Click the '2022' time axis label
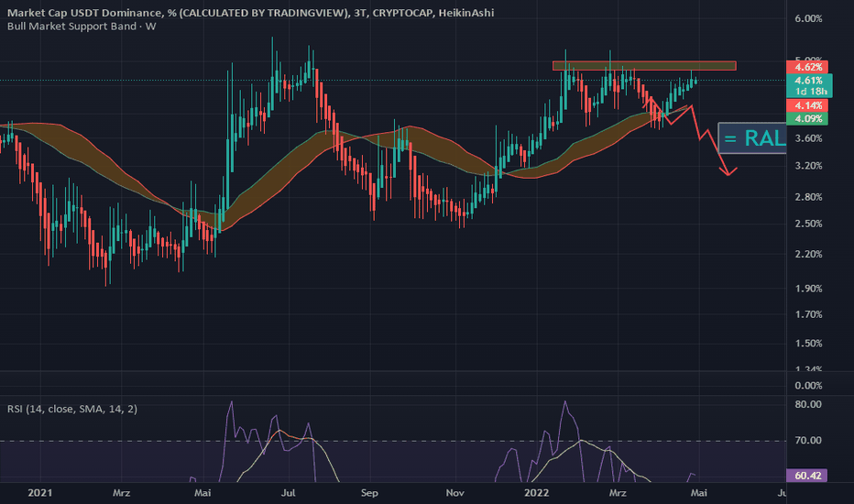 tap(536, 493)
